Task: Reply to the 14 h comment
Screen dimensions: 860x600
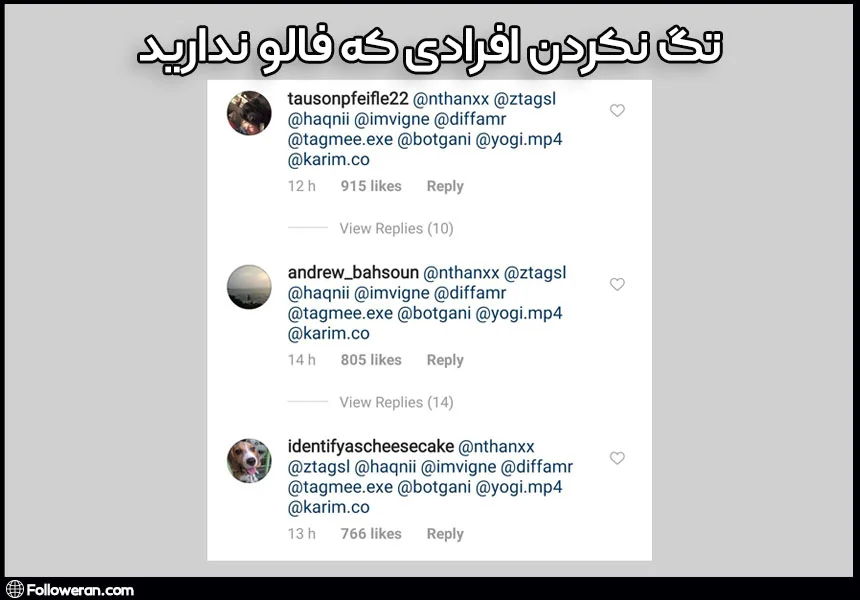Action: point(445,360)
